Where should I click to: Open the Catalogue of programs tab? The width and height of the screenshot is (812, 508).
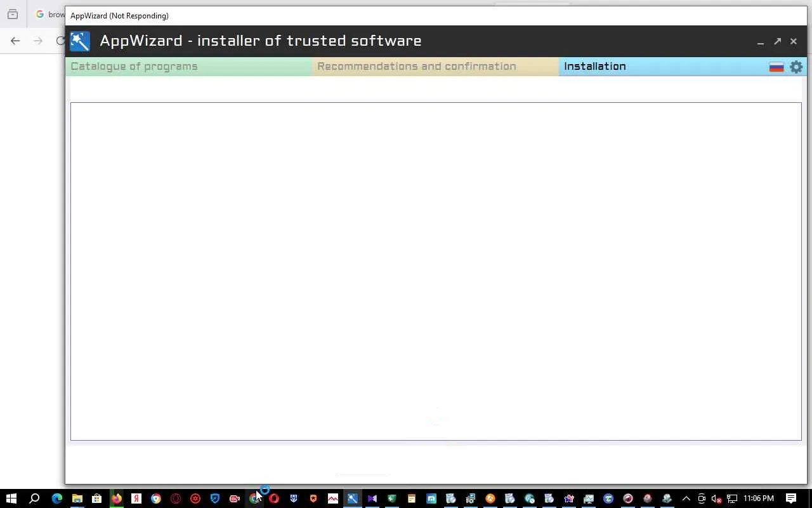tap(188, 66)
